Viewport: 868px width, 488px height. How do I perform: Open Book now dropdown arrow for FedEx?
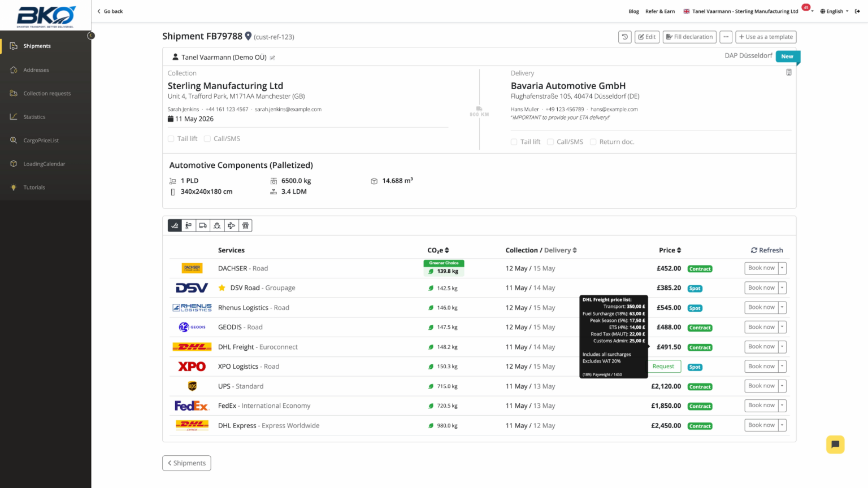click(783, 406)
